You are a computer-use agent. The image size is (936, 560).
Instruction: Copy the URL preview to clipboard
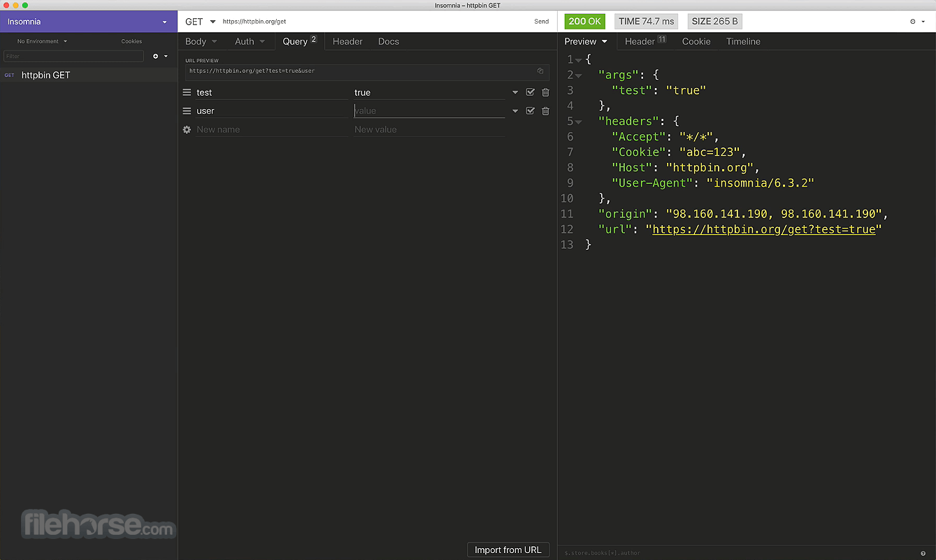[x=540, y=71]
